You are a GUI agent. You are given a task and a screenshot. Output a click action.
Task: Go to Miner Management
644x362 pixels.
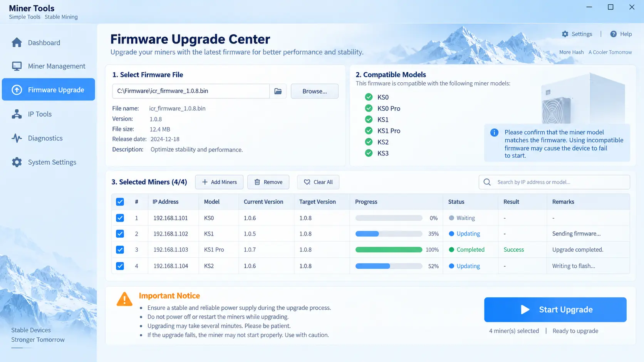(x=49, y=66)
